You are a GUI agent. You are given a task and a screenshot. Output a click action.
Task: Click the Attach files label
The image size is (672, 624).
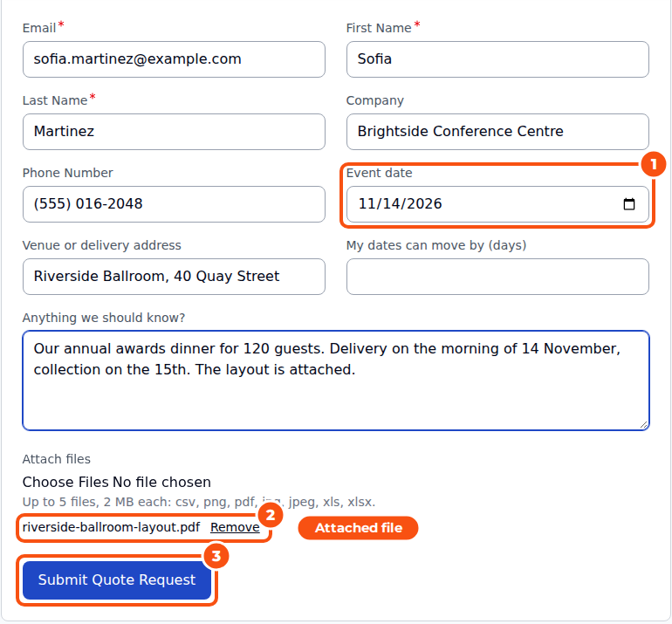point(56,459)
